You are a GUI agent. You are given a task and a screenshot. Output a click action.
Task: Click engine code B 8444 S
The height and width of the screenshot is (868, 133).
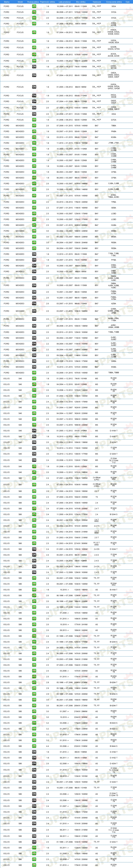[x=113, y=746]
